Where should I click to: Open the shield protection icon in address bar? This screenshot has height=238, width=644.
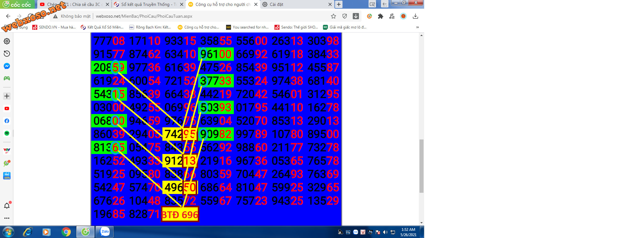345,16
